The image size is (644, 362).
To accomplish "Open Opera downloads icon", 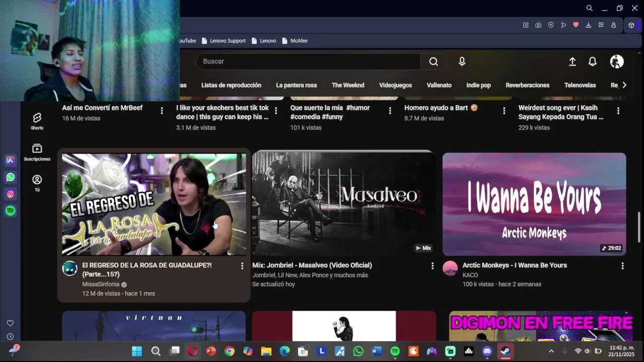I will click(588, 25).
